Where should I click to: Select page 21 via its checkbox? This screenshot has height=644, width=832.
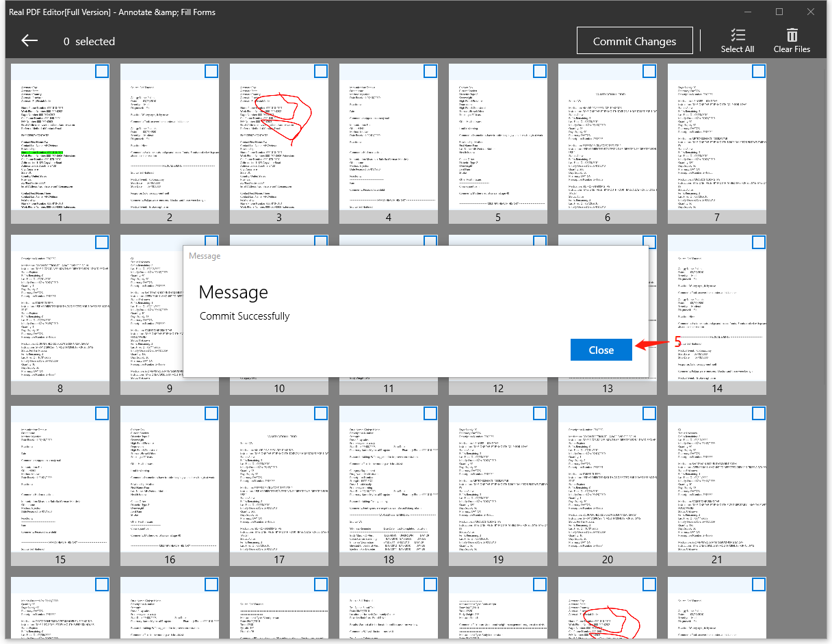click(x=758, y=413)
